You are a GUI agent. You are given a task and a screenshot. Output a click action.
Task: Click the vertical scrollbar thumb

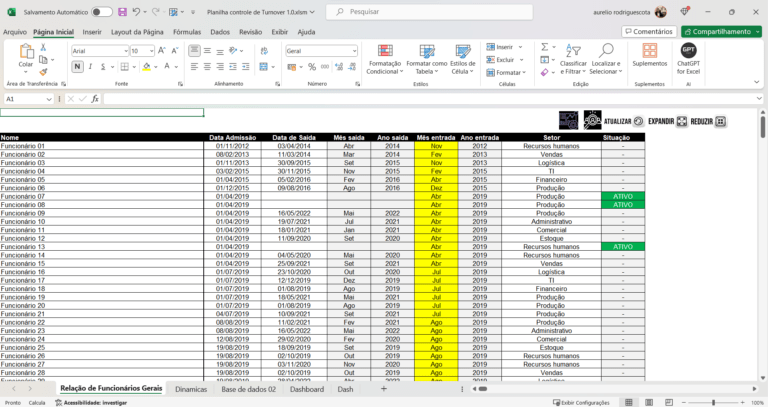763,126
